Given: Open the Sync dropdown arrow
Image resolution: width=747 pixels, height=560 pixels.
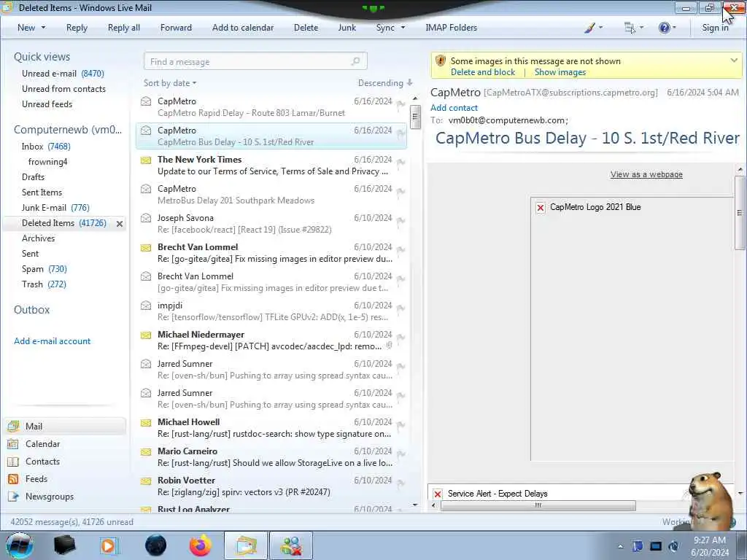Looking at the screenshot, I should pyautogui.click(x=403, y=28).
